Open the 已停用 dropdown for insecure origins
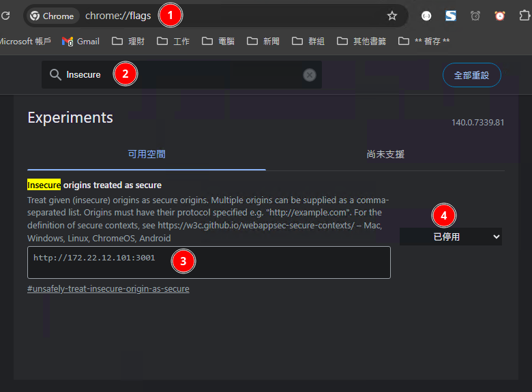The image size is (532, 392). (x=451, y=237)
